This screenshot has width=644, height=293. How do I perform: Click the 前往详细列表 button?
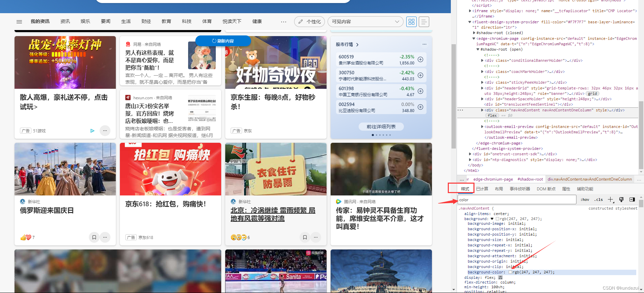[381, 127]
